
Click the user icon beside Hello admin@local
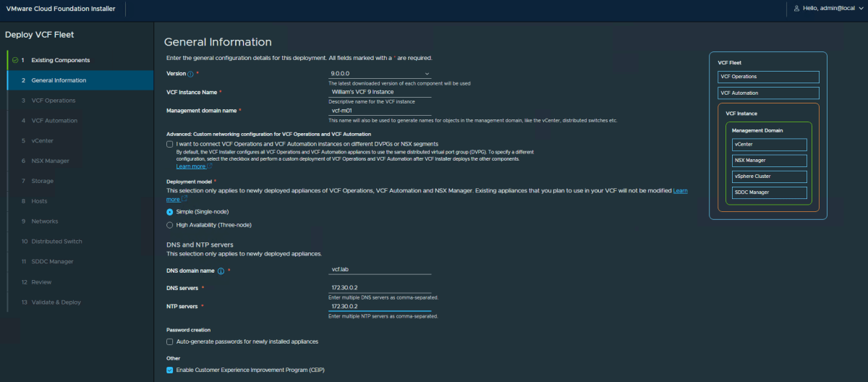(797, 9)
